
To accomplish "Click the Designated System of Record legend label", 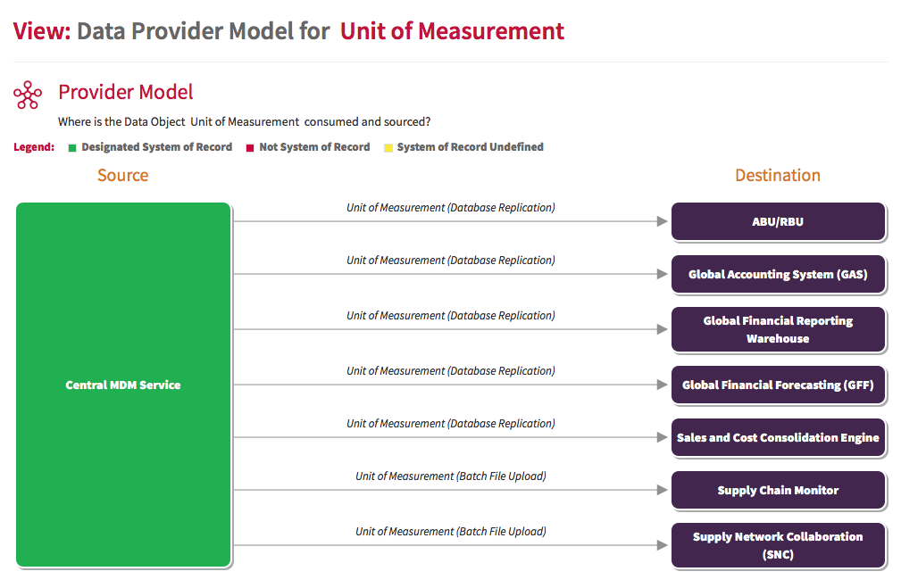I will pyautogui.click(x=157, y=147).
